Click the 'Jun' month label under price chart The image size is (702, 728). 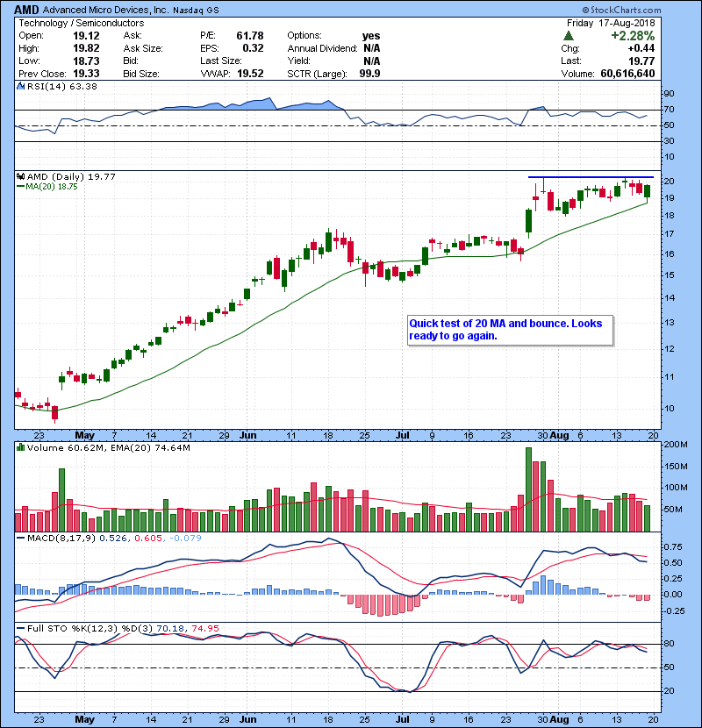247,436
